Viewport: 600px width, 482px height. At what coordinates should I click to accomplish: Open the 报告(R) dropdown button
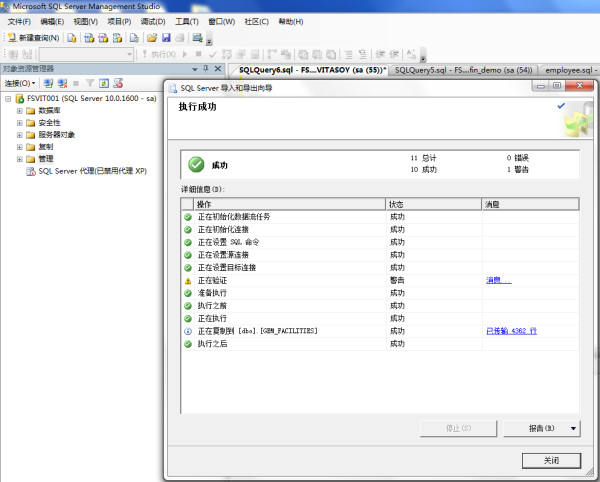[x=541, y=428]
